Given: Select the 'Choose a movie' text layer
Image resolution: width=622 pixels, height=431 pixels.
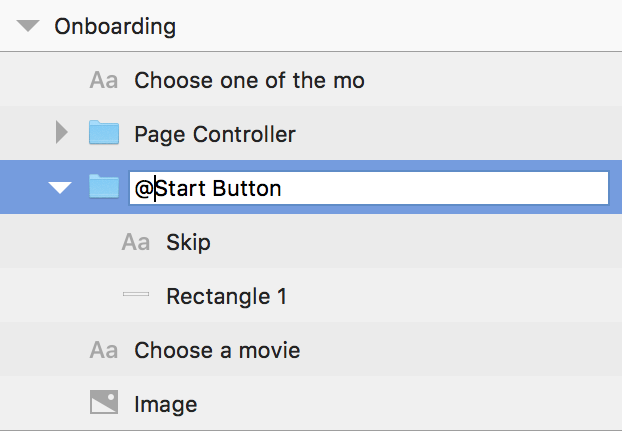Looking at the screenshot, I should pyautogui.click(x=311, y=349).
